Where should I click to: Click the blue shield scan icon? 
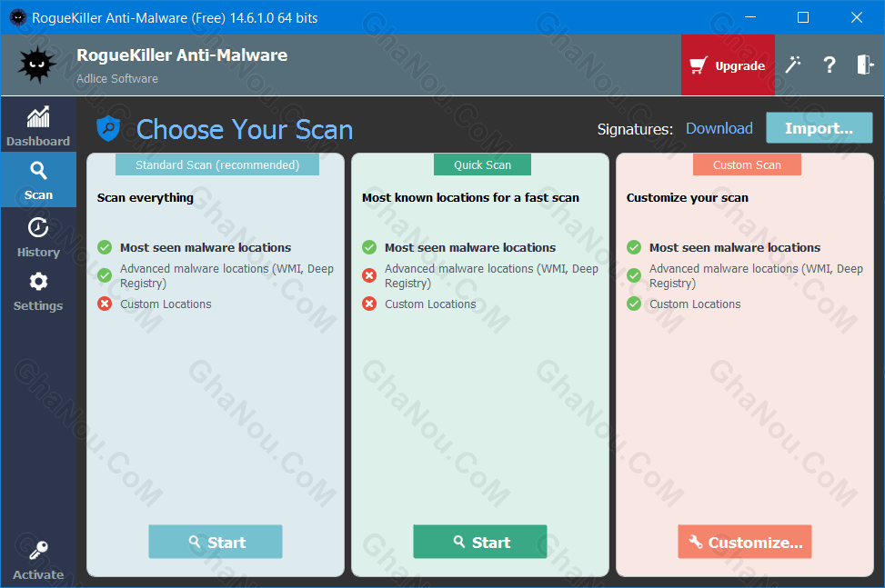(x=108, y=128)
